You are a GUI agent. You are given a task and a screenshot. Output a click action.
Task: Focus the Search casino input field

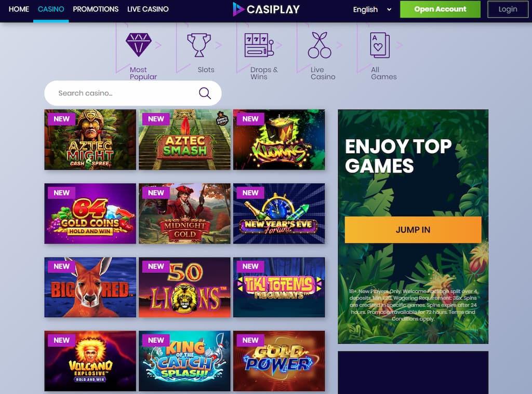tap(132, 93)
